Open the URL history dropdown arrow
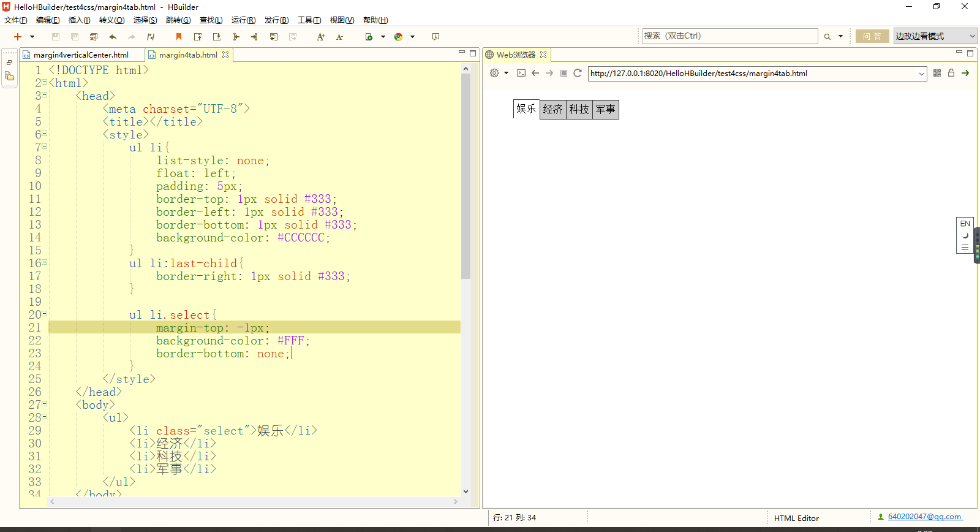 tap(922, 74)
